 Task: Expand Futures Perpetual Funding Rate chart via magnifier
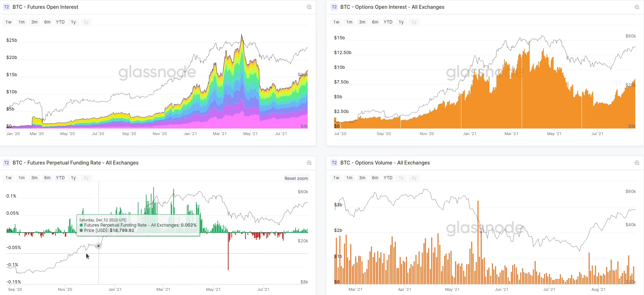click(x=309, y=163)
